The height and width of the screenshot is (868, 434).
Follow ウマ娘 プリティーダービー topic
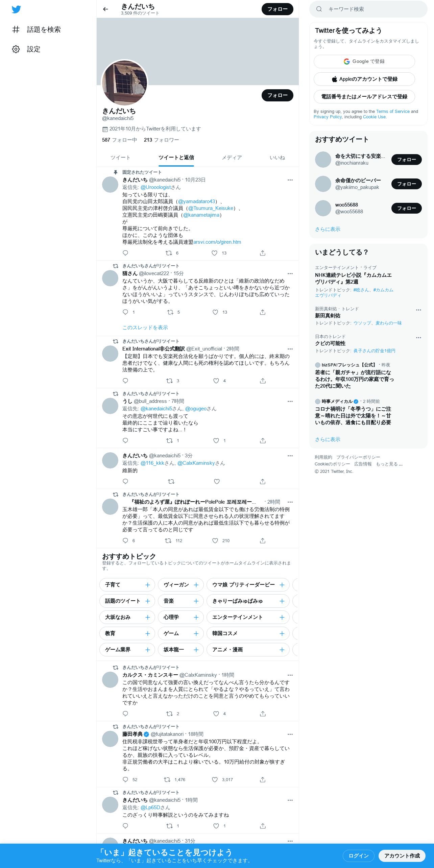pyautogui.click(x=282, y=585)
